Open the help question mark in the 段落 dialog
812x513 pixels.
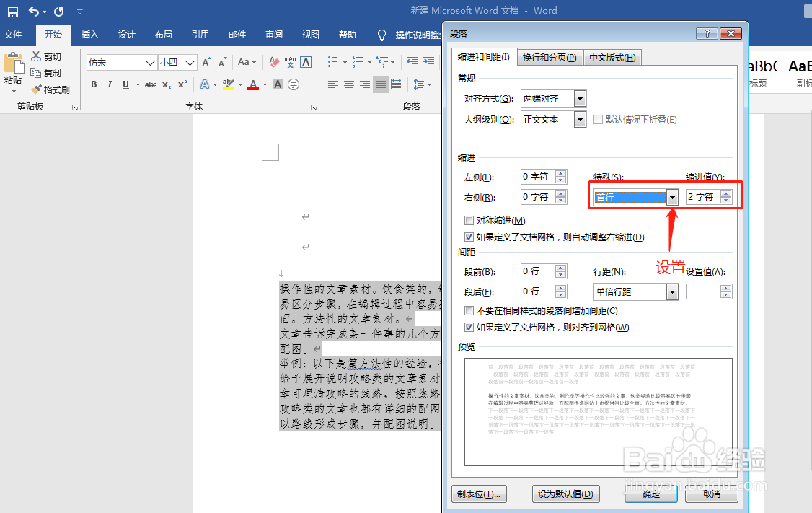click(x=707, y=34)
